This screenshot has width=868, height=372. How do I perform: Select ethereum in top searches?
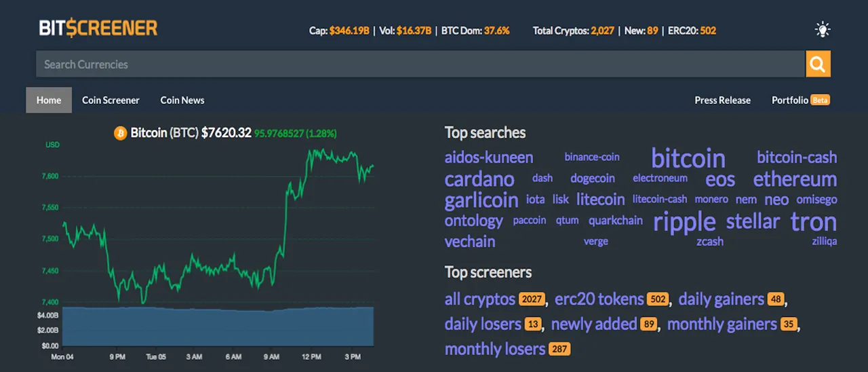795,179
